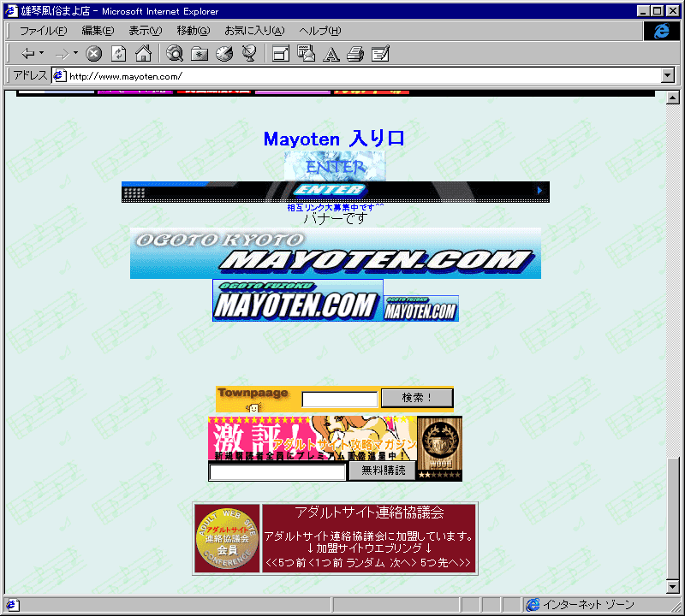Click the 加盟サイトウエブリング text
Image resolution: width=685 pixels, height=616 pixels.
pyautogui.click(x=369, y=548)
